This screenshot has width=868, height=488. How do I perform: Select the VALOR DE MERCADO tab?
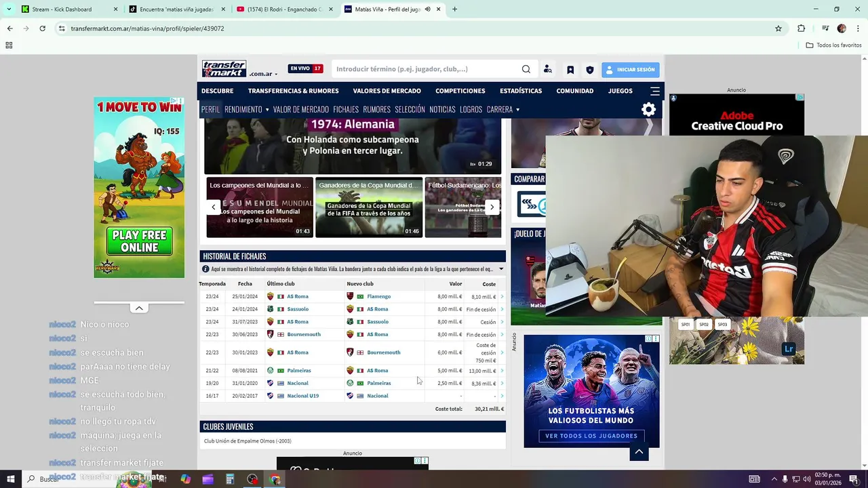(x=300, y=109)
